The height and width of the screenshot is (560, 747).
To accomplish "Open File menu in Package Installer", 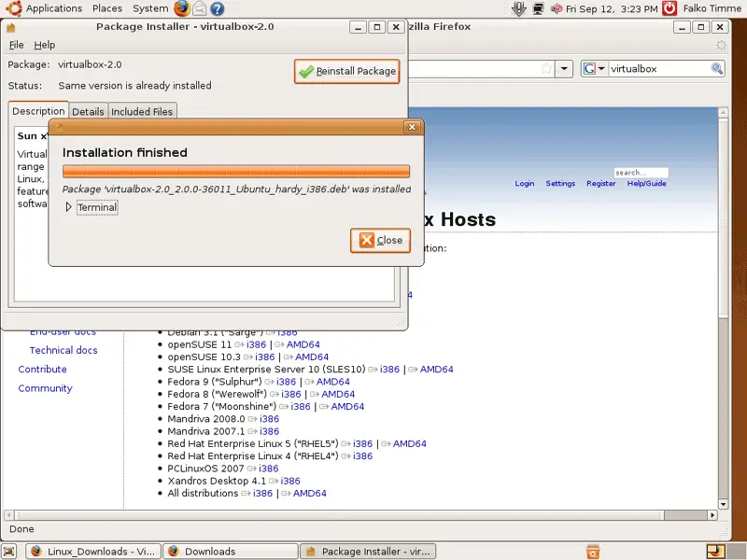I will coord(16,45).
